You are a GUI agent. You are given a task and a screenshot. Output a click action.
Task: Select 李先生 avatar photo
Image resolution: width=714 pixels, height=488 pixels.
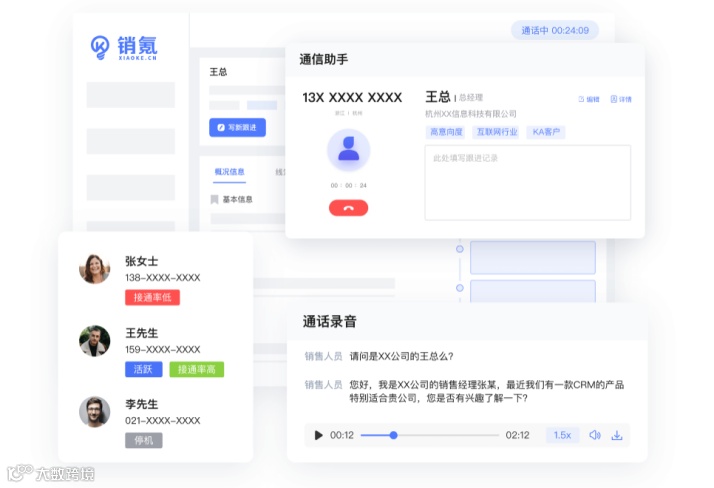point(95,412)
